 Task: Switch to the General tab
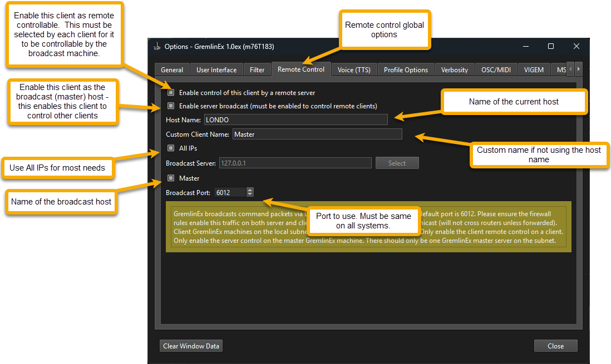pos(172,70)
